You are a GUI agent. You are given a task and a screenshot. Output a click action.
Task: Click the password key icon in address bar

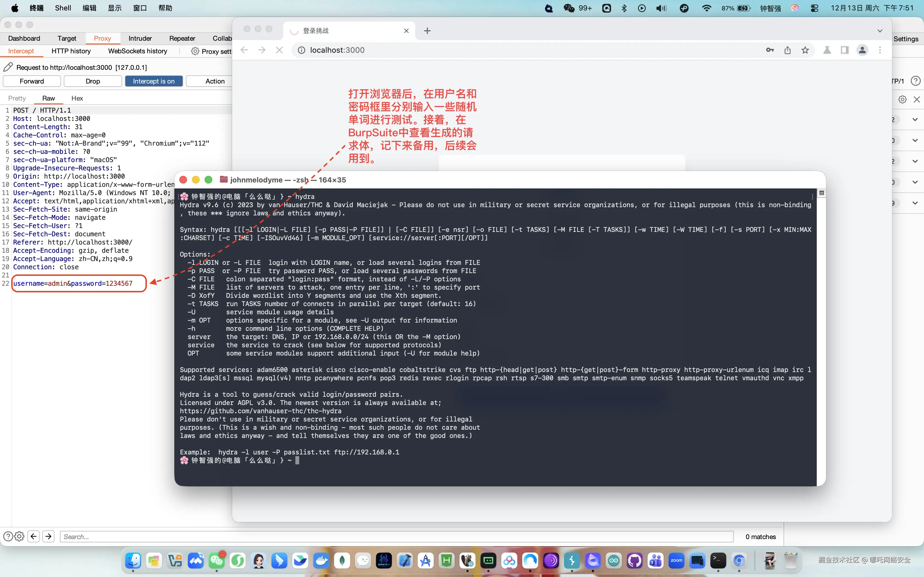point(770,50)
